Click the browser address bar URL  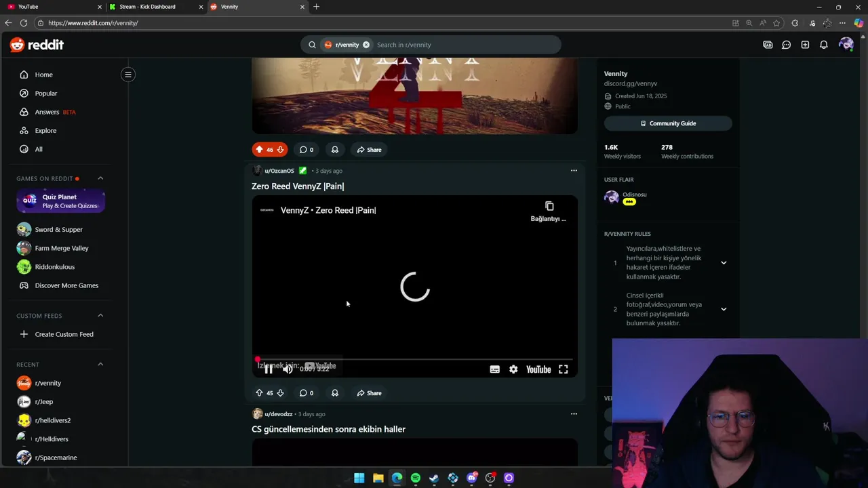click(93, 23)
